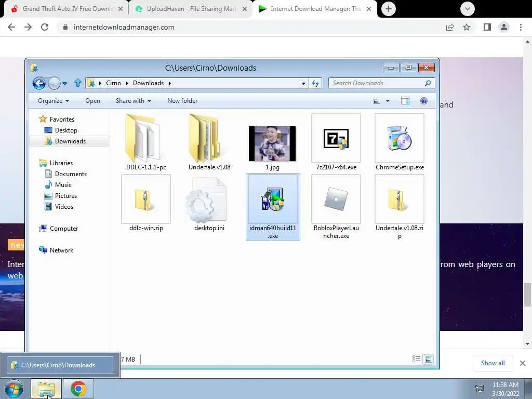This screenshot has width=532, height=399.
Task: Close the Grand Theft Auto IV tab
Action: tap(120, 9)
